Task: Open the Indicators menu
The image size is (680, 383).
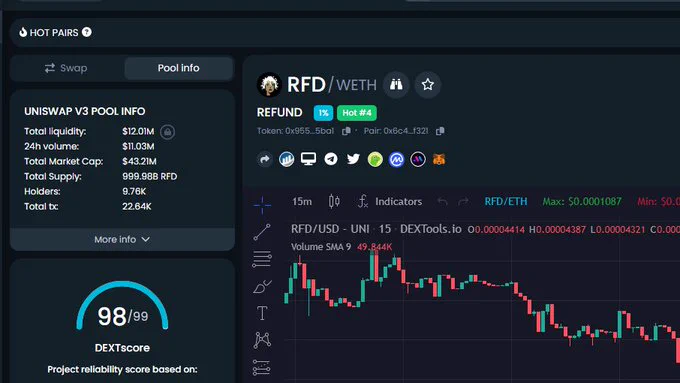Action: coord(389,201)
